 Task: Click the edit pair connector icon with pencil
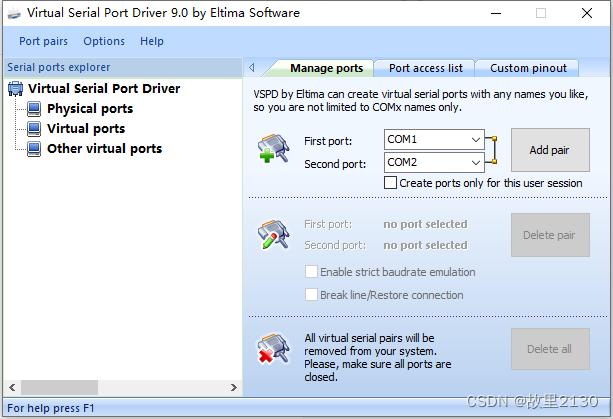point(274,235)
